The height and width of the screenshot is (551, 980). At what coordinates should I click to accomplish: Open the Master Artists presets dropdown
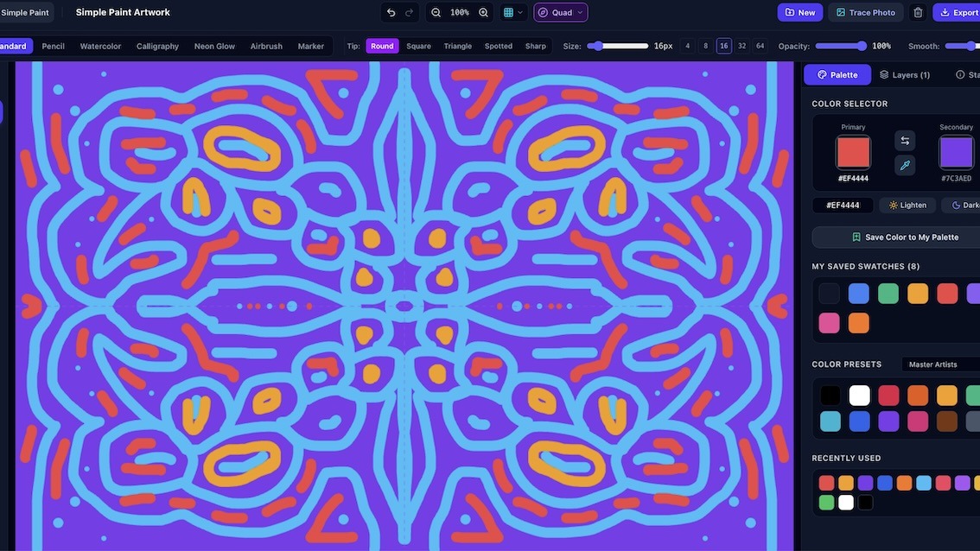(x=940, y=364)
